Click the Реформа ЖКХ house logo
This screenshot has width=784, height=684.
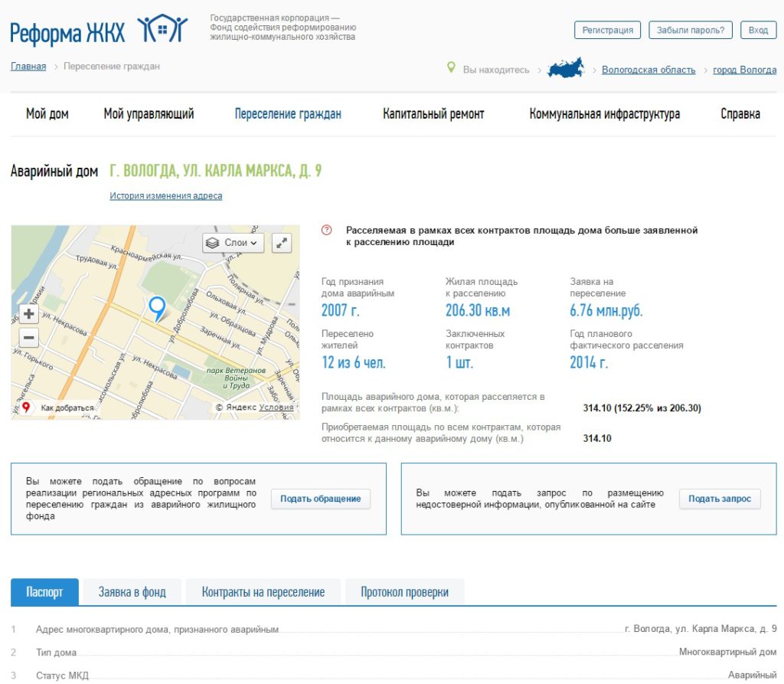point(162,30)
